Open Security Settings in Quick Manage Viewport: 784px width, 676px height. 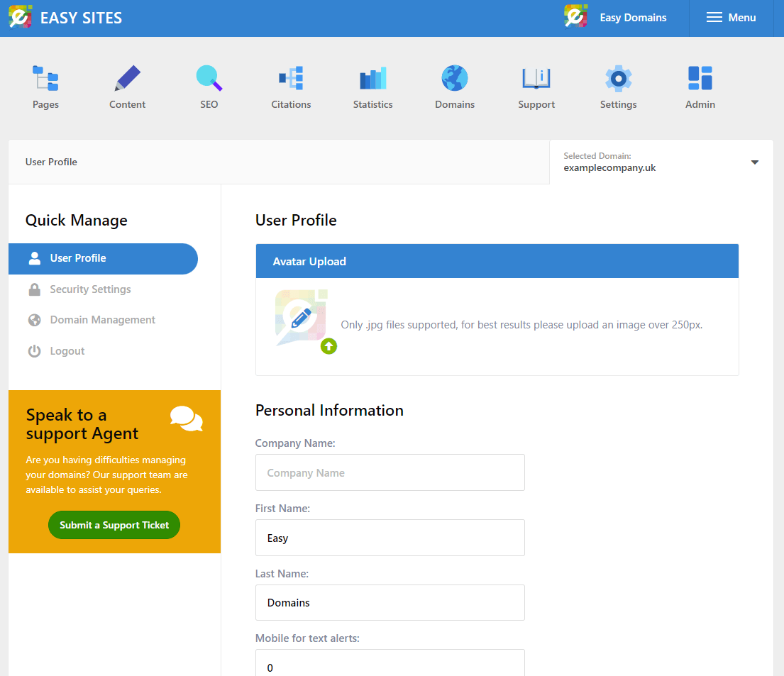[x=90, y=289]
